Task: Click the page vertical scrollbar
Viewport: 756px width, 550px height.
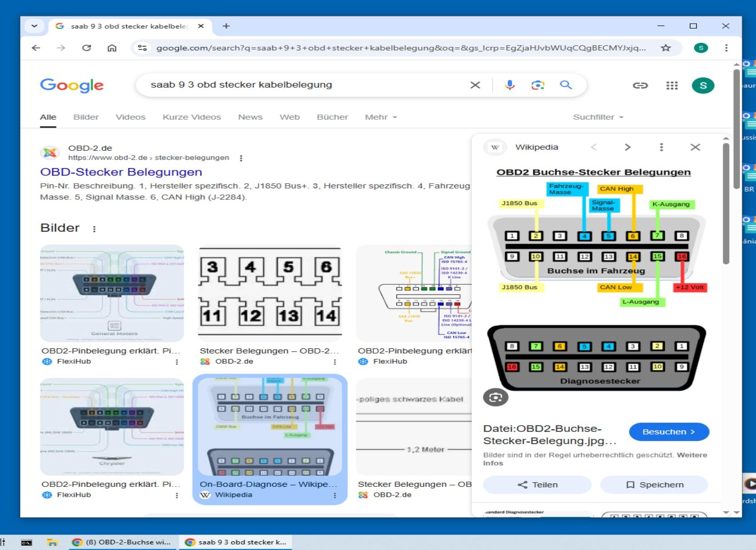Action: (736, 129)
